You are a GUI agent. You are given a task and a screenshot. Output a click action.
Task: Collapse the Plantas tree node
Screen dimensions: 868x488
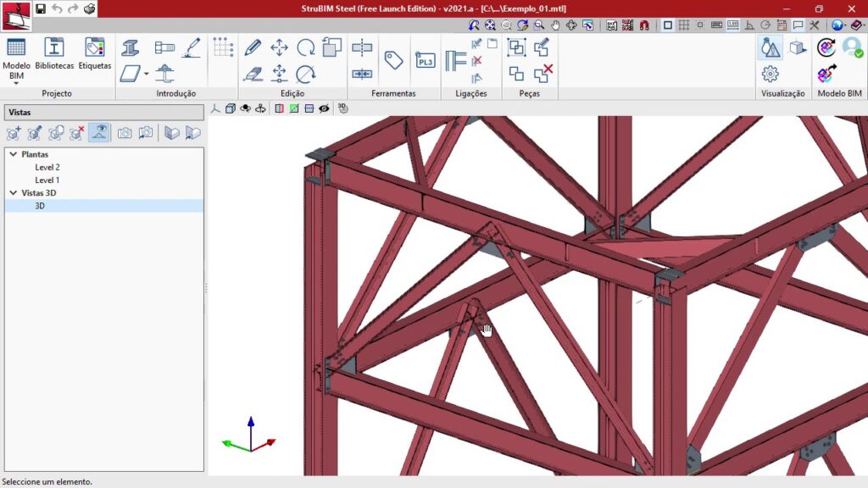[x=14, y=154]
